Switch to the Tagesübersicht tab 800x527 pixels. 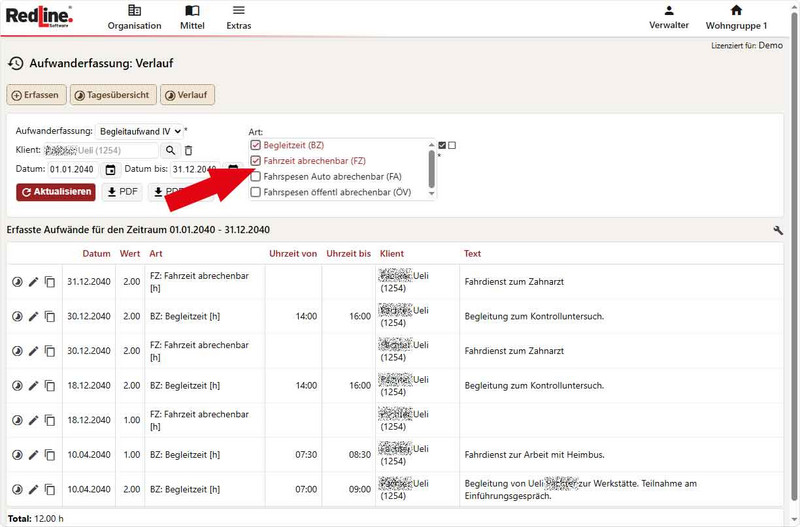coord(112,95)
